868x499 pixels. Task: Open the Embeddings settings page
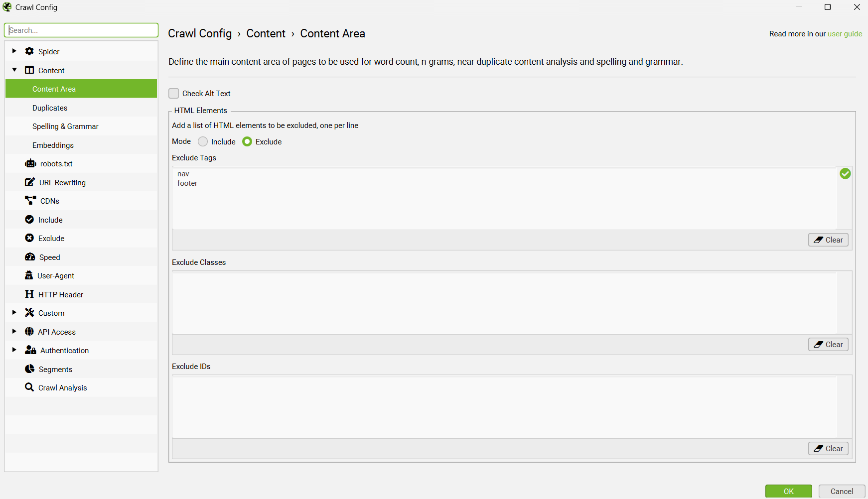point(81,145)
